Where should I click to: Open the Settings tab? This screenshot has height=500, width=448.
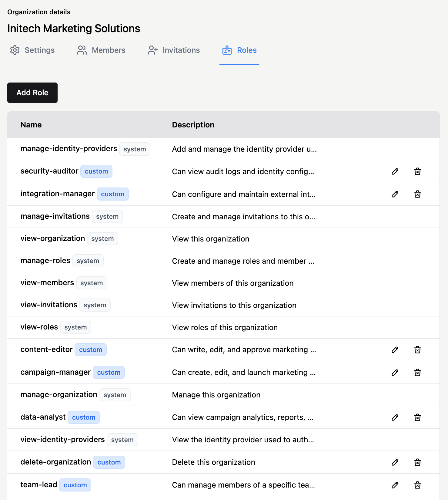coord(32,50)
